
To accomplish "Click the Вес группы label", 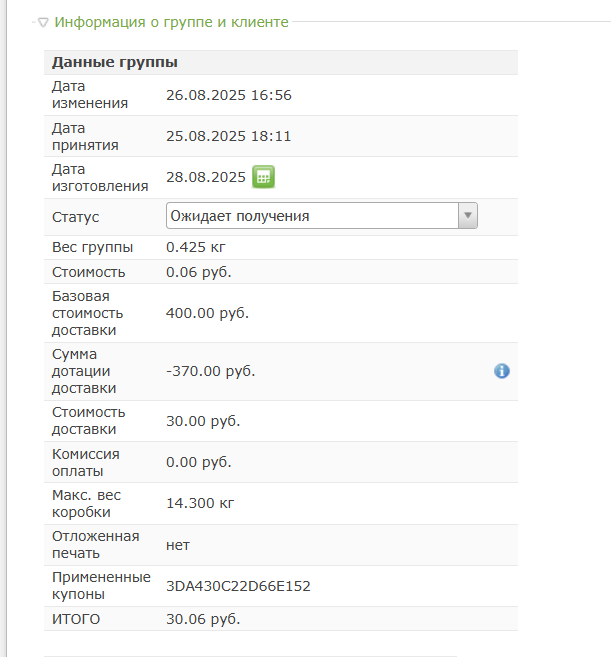I will pos(92,247).
